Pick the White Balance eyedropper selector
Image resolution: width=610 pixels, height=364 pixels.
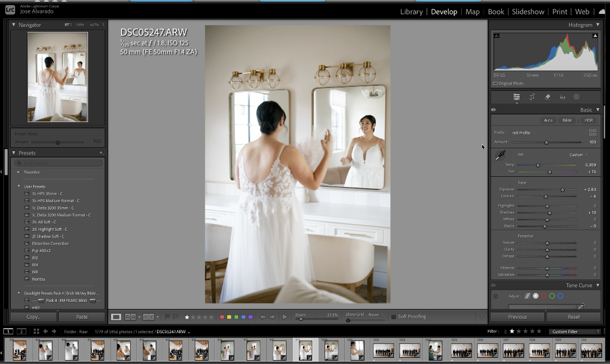pos(500,156)
